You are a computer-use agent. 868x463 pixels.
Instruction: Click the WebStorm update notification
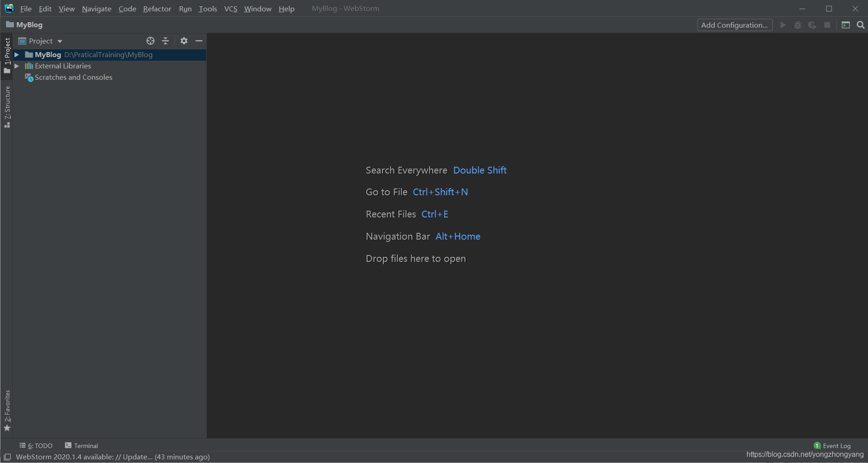[x=113, y=457]
